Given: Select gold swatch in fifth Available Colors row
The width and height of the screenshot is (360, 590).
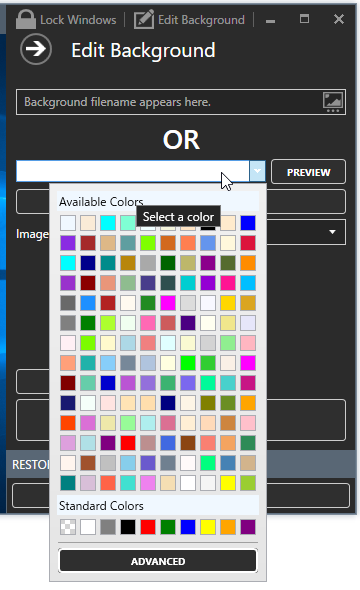Looking at the screenshot, I should [x=228, y=303].
